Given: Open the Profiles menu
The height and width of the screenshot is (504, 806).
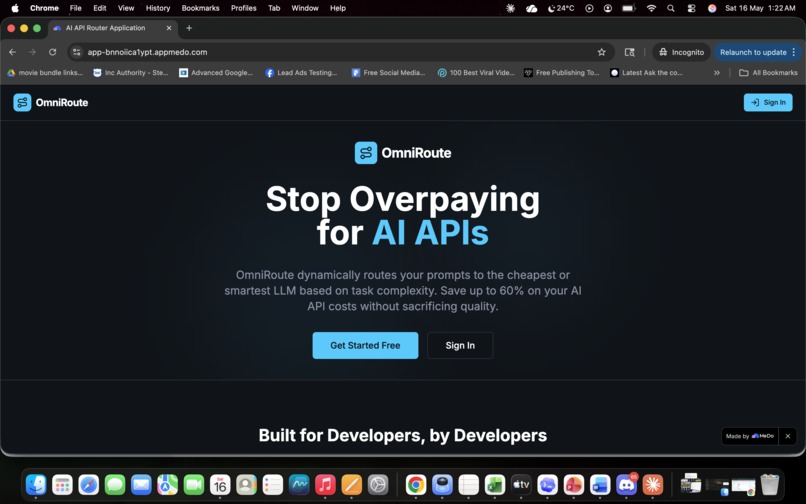Looking at the screenshot, I should point(244,8).
